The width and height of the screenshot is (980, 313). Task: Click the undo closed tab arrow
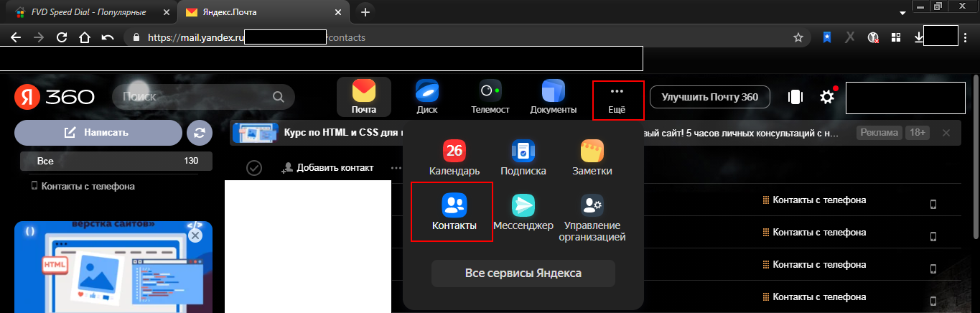pos(107,37)
